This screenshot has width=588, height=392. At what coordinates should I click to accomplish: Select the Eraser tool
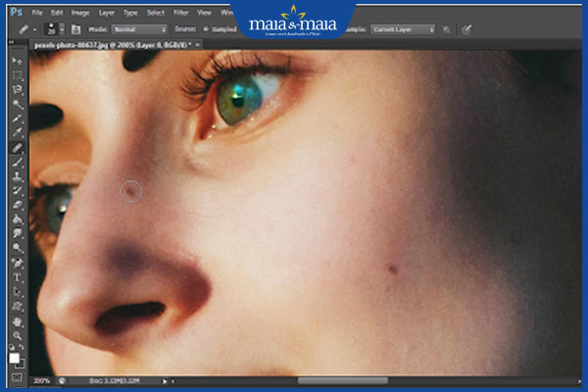click(17, 205)
